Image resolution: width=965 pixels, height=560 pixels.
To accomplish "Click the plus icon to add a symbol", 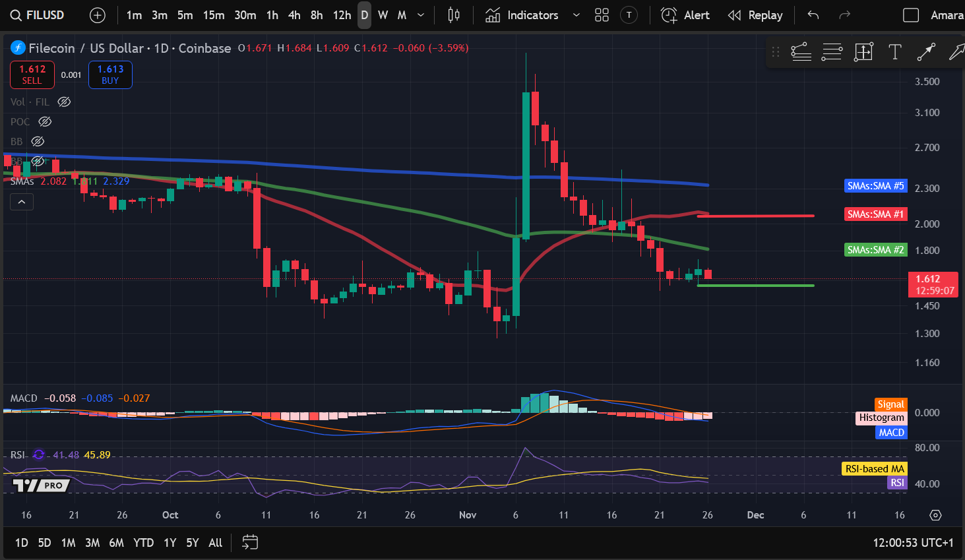I will pyautogui.click(x=96, y=15).
